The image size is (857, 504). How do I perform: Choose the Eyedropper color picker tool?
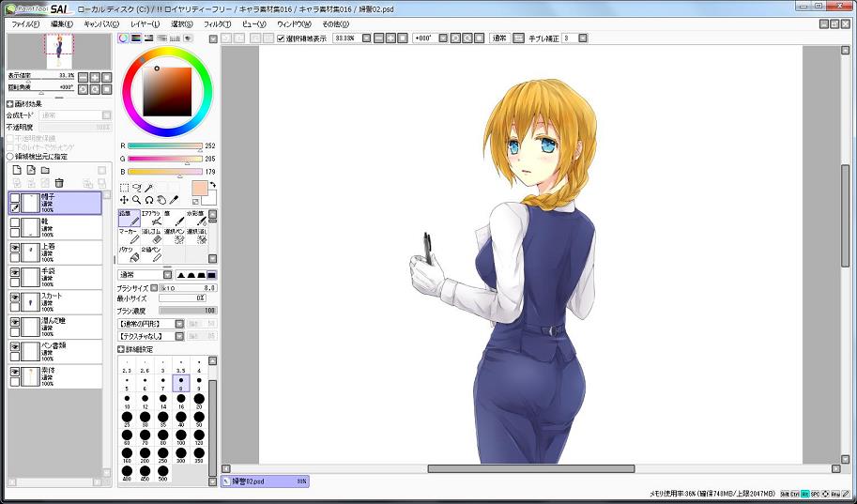(174, 200)
